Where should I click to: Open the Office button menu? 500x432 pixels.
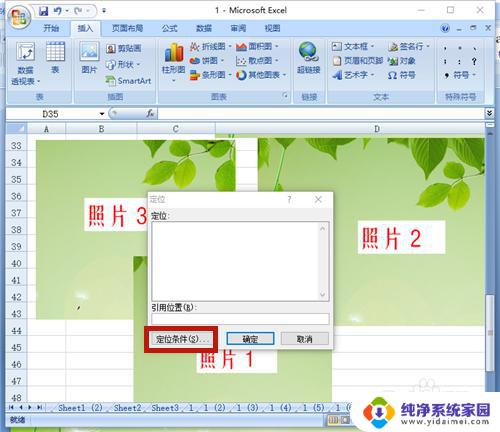pyautogui.click(x=19, y=17)
